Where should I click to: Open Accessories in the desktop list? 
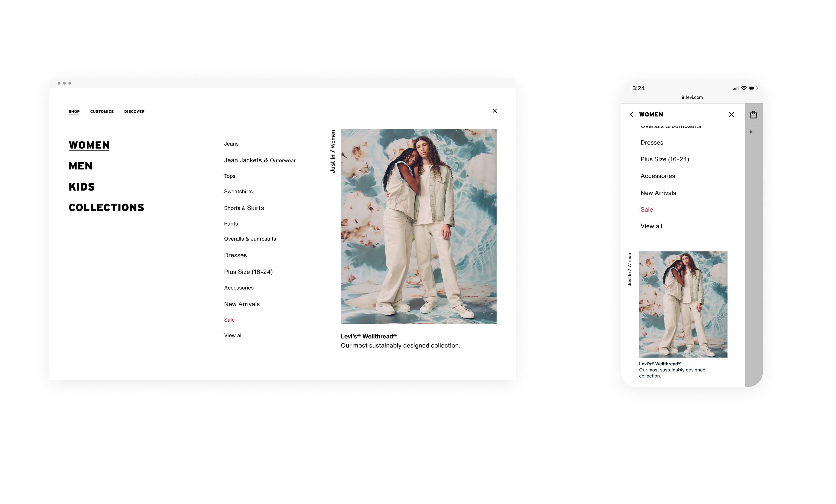click(238, 288)
